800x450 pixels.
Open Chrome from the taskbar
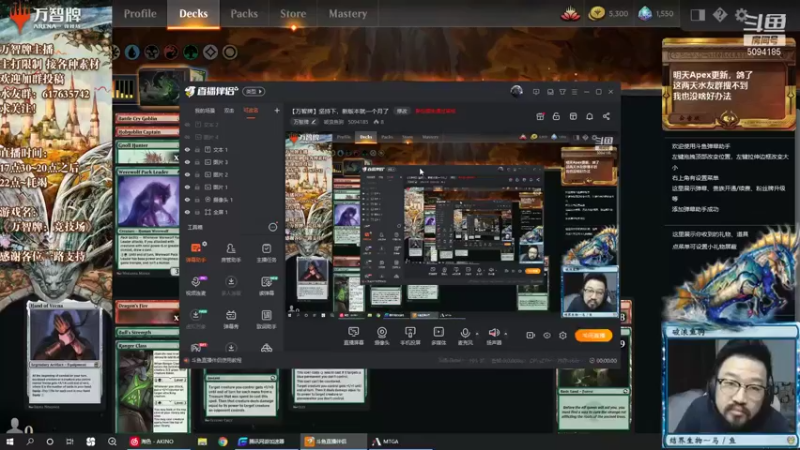click(x=223, y=441)
